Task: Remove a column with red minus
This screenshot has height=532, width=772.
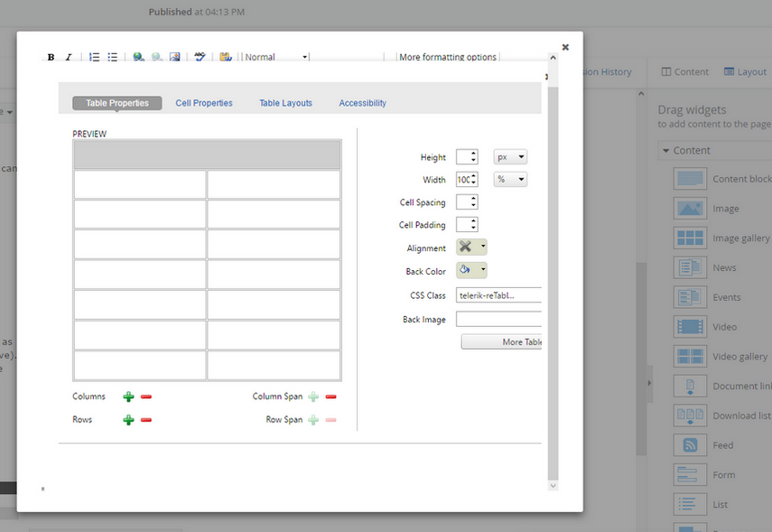Action: click(x=146, y=397)
